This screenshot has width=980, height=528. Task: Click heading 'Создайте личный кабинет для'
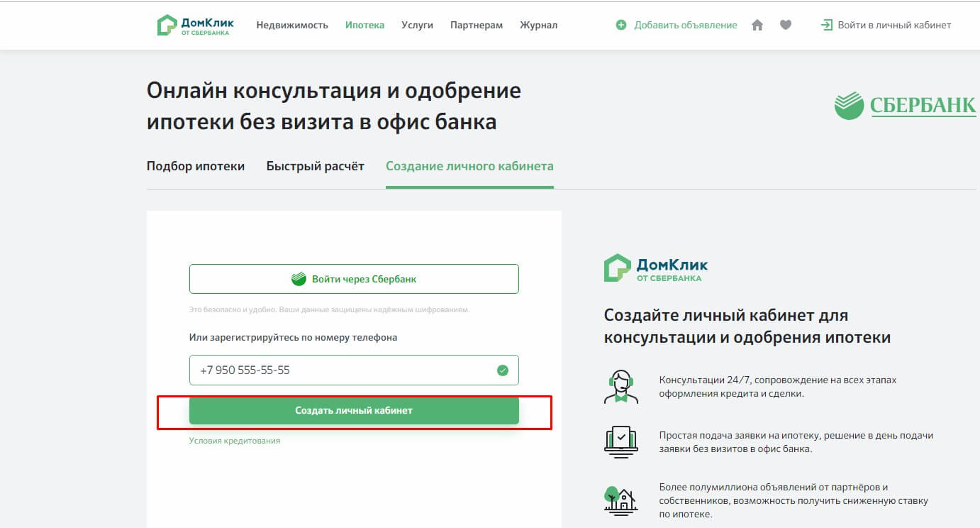[726, 315]
